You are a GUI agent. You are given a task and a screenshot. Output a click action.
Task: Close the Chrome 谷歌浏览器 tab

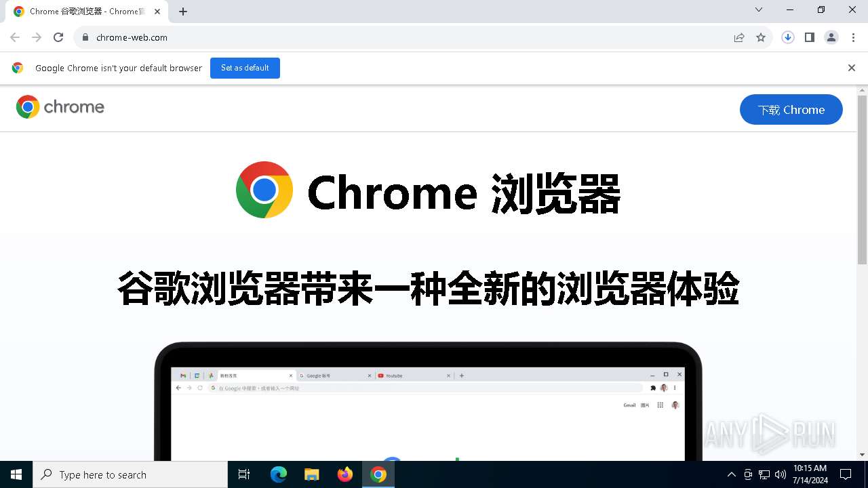[x=157, y=12]
